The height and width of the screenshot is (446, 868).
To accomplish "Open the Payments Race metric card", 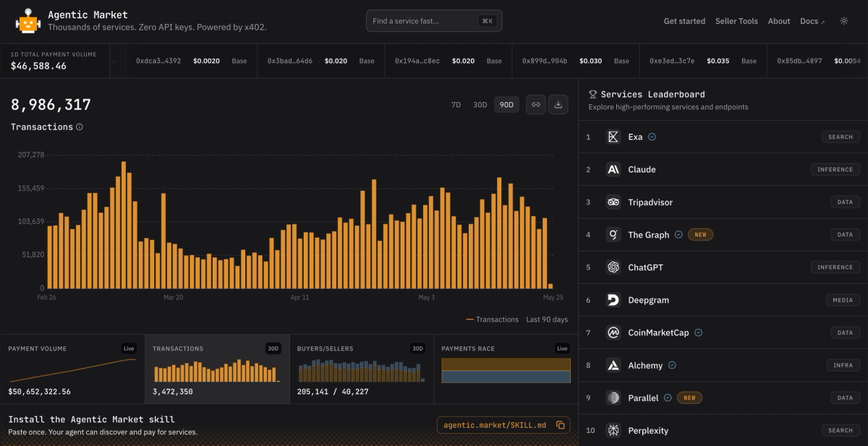I will pyautogui.click(x=506, y=369).
